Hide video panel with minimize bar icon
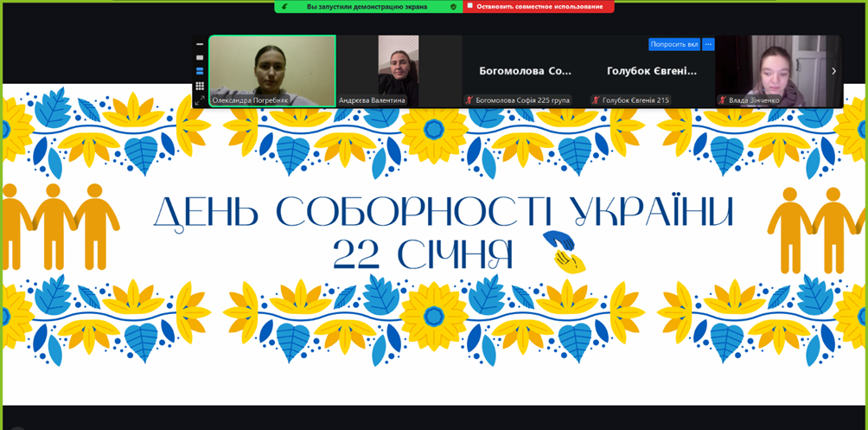This screenshot has width=868, height=430. pos(200,44)
